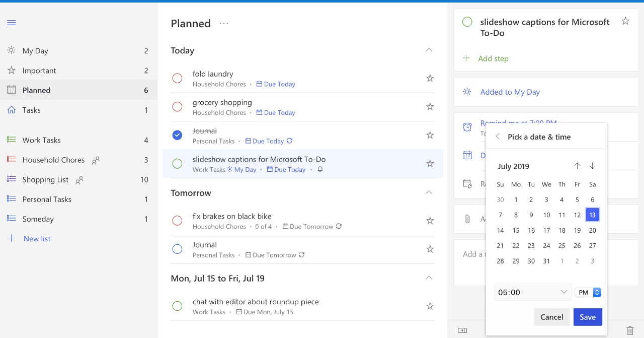Uncheck the completed Journal task

(177, 135)
